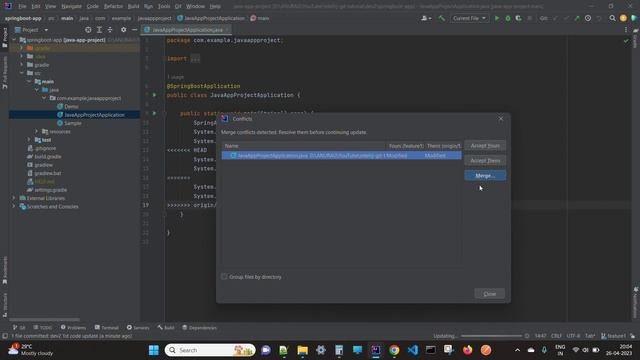640x360 pixels.
Task: Click the taskbar Search box
Action: pos(210,350)
